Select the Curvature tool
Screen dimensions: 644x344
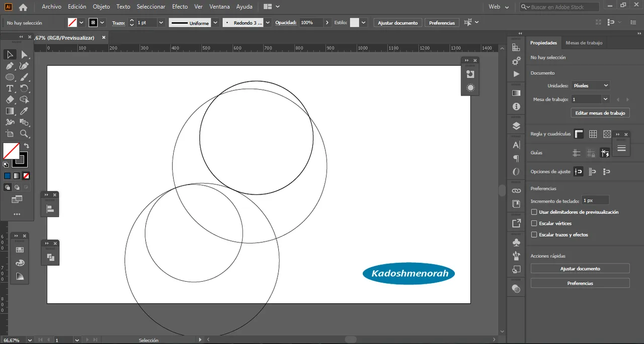24,66
